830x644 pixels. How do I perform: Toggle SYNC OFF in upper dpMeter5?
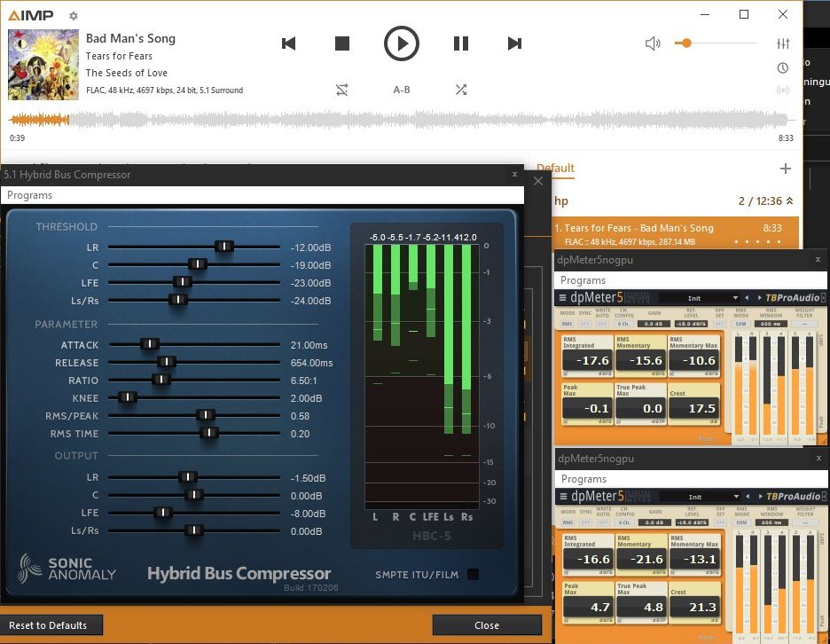[585, 324]
